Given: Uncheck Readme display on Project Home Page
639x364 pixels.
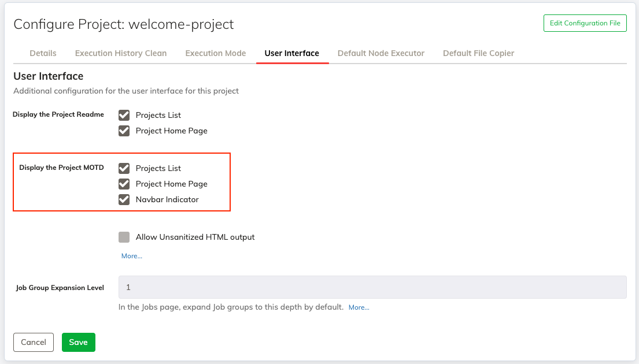Looking at the screenshot, I should pyautogui.click(x=124, y=131).
